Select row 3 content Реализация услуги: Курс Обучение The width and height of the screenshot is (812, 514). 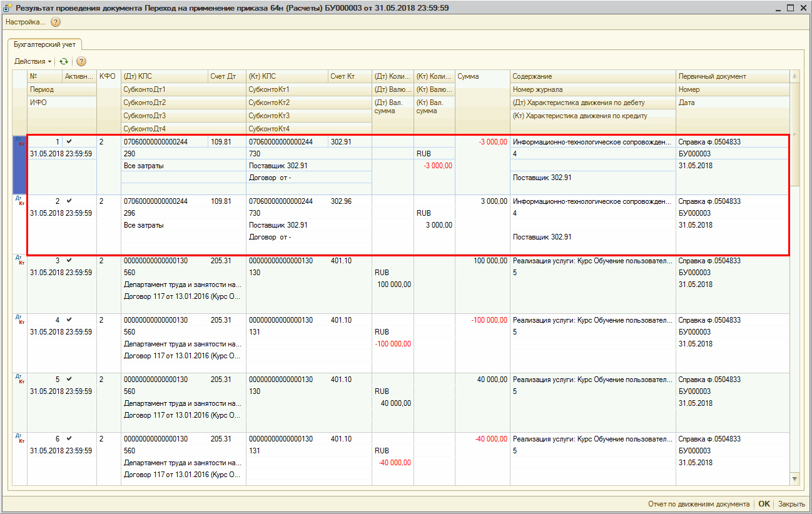click(x=593, y=261)
